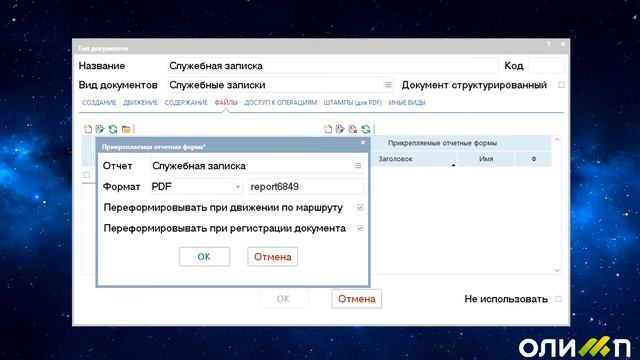Screen dimensions: 640x360
Task: Switch to the ДВИЖЕНИЕ tab
Action: pos(140,103)
